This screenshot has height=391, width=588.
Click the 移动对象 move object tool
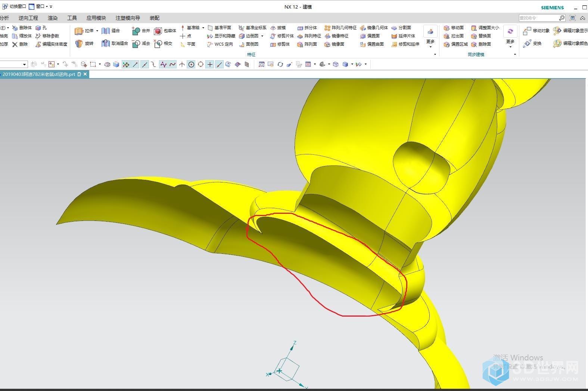(x=536, y=31)
